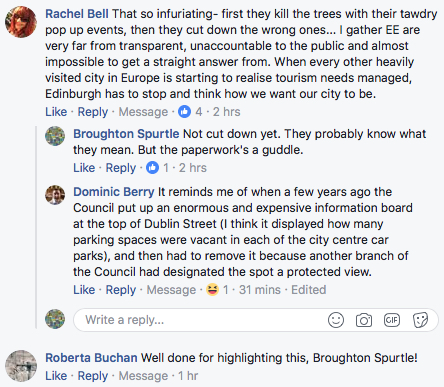
Task: Attach a photo using camera icon
Action: 364,320
